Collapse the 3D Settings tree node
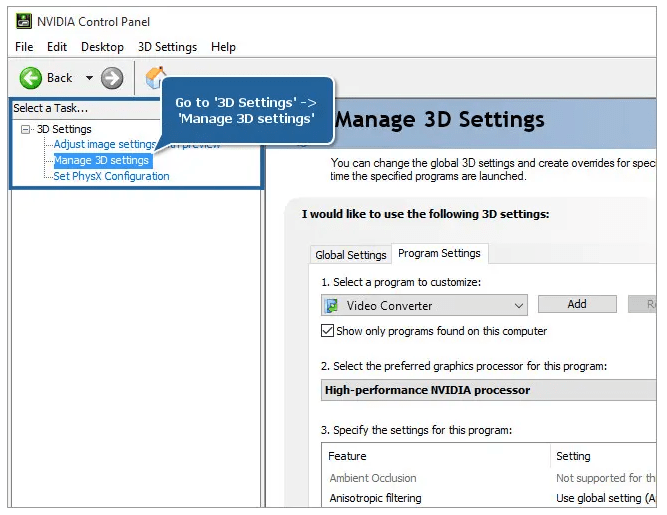This screenshot has width=667, height=515. click(26, 129)
